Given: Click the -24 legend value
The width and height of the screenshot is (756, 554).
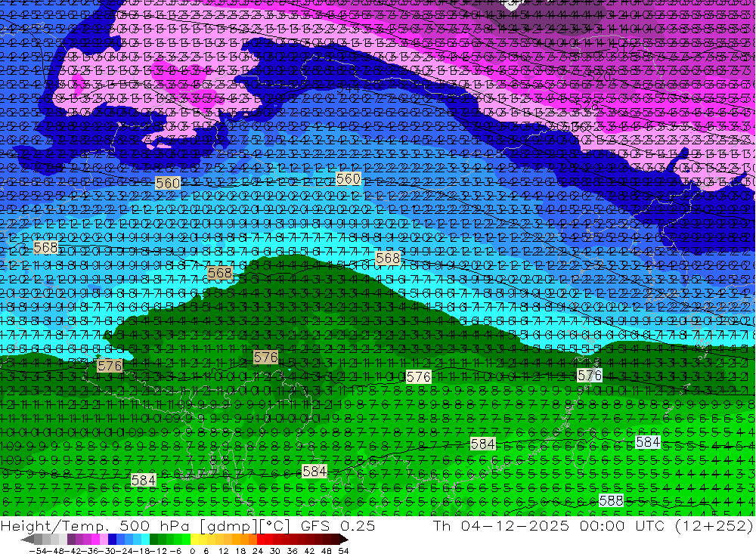Looking at the screenshot, I should [x=125, y=551].
